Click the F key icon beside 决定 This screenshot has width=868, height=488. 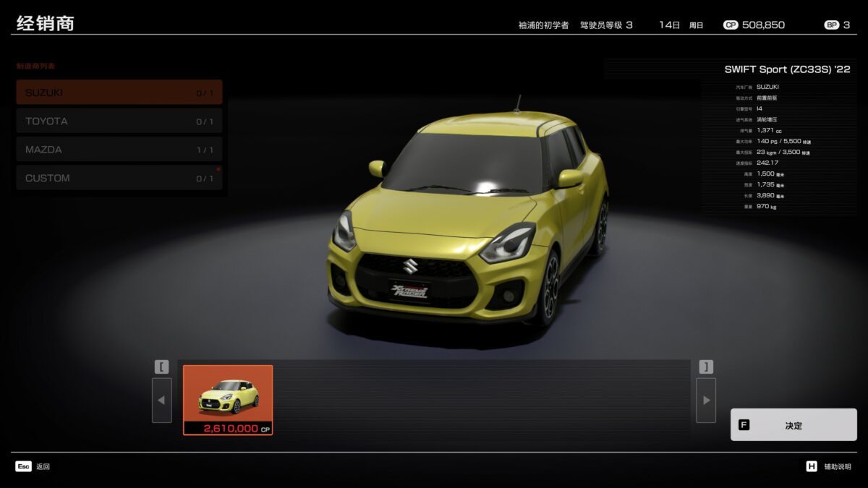point(744,425)
